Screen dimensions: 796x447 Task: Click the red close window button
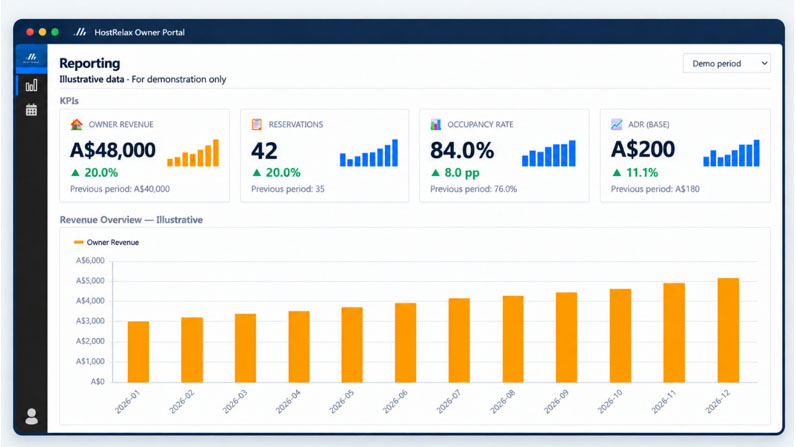point(30,32)
